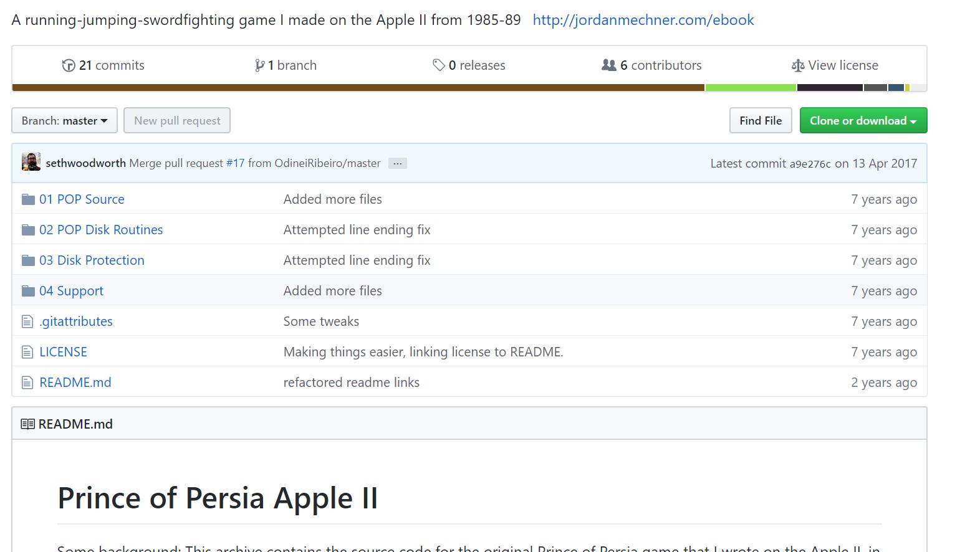Click the 01 POP Source folder icon
This screenshot has height=552, width=980.
pos(28,199)
